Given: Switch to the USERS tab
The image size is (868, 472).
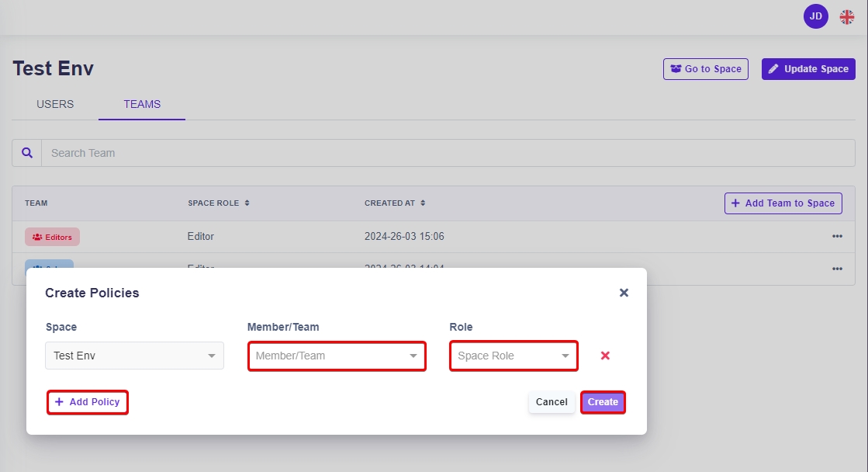Looking at the screenshot, I should pyautogui.click(x=55, y=104).
